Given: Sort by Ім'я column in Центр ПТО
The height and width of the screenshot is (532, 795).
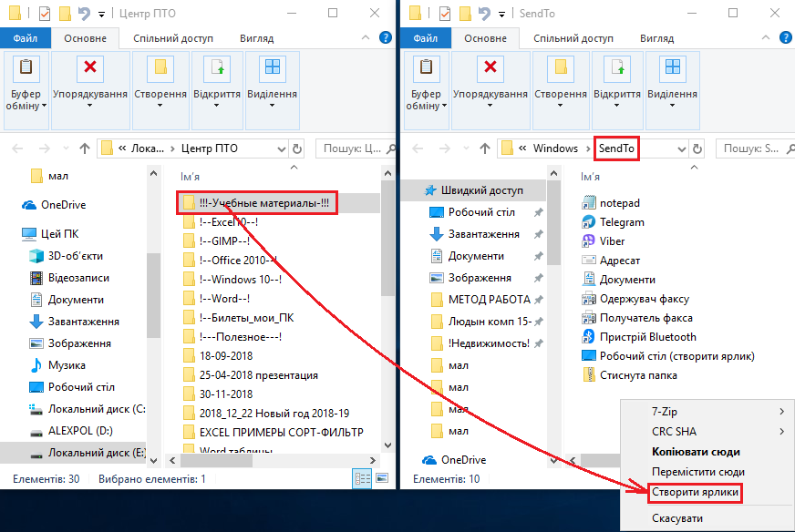Looking at the screenshot, I should pyautogui.click(x=191, y=177).
